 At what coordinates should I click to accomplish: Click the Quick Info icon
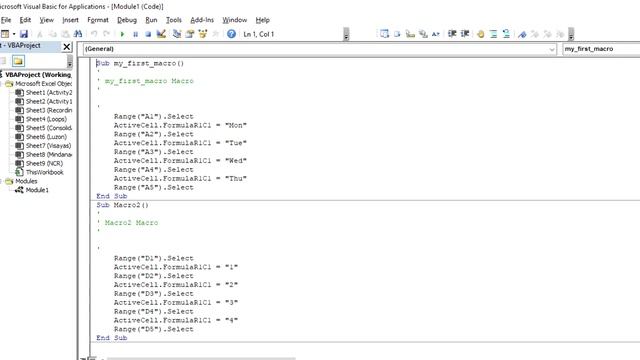pos(410,34)
